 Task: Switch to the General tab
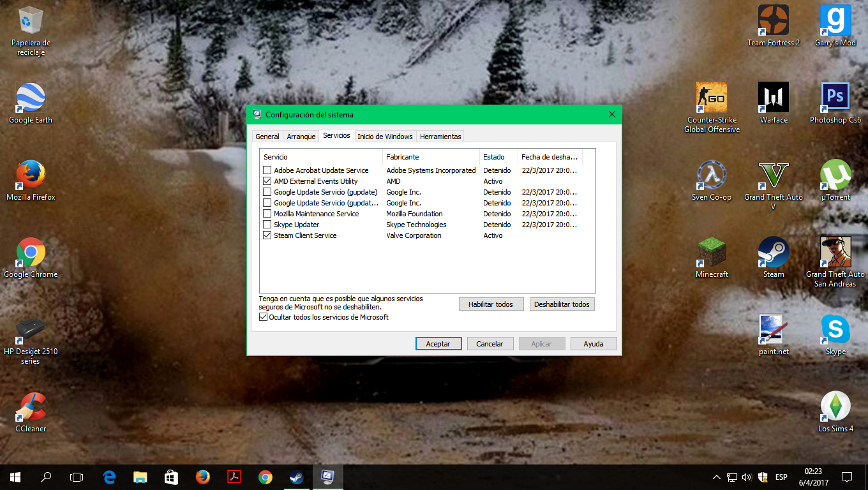coord(267,137)
